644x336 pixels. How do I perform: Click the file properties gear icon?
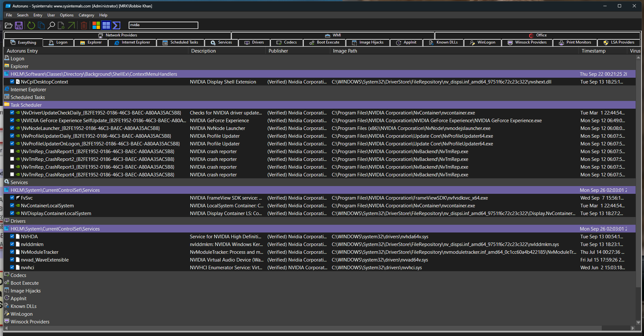click(61, 25)
